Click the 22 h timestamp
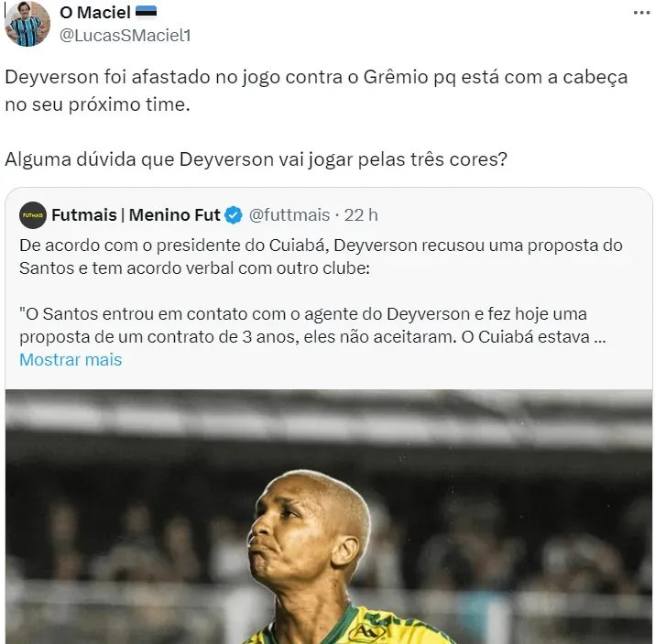Screen dimensions: 655x644 [x=361, y=215]
